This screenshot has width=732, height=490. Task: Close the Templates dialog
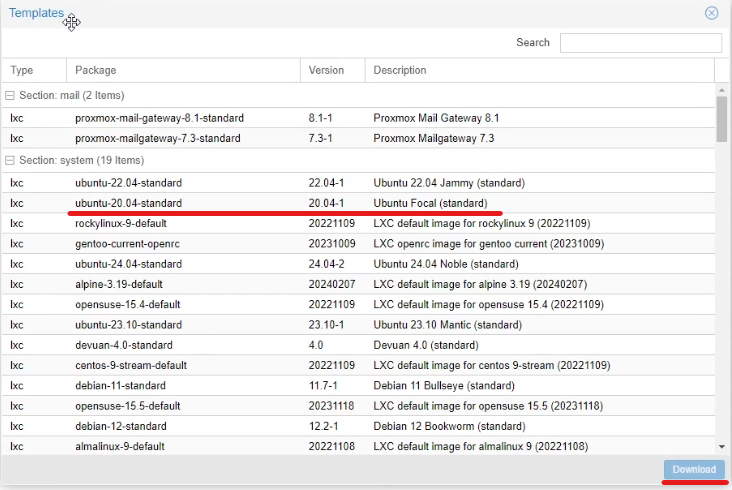(711, 13)
